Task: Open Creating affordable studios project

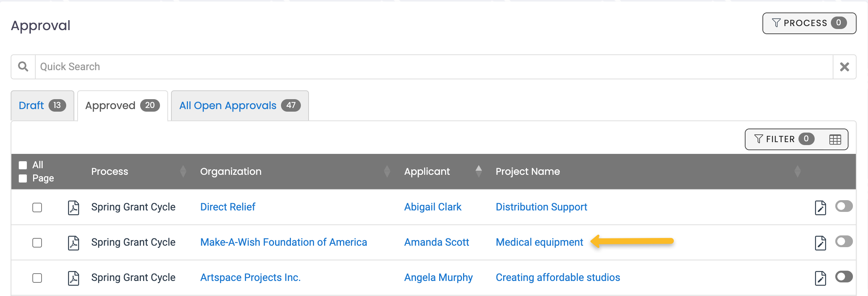Action: pyautogui.click(x=558, y=278)
